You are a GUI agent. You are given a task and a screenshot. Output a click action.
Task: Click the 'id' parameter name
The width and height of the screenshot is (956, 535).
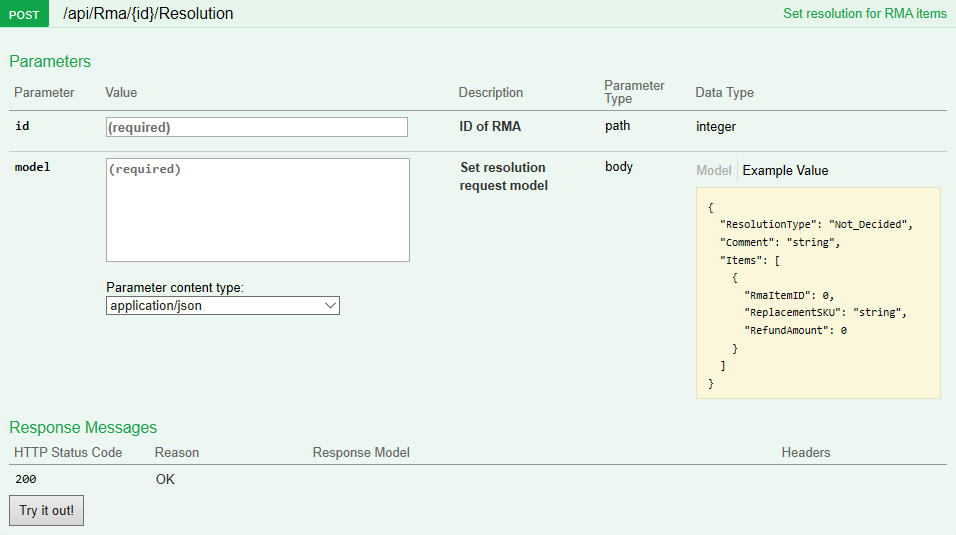(x=22, y=126)
